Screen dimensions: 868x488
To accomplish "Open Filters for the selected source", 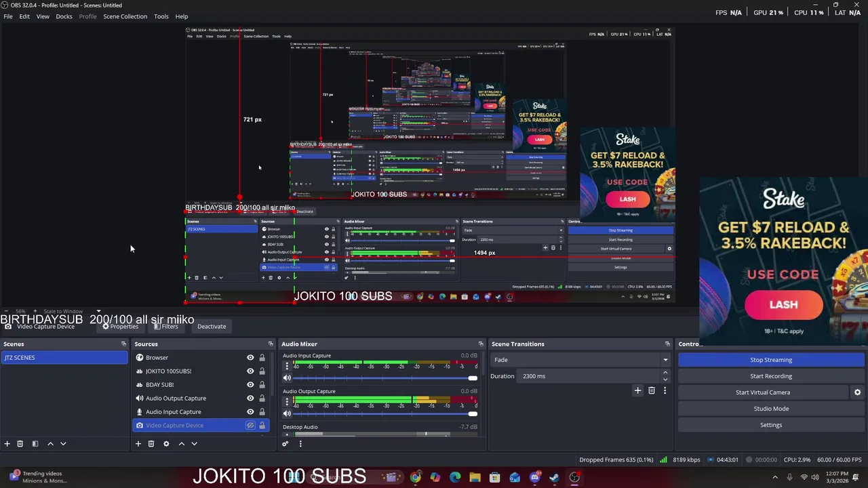I will 165,327.
